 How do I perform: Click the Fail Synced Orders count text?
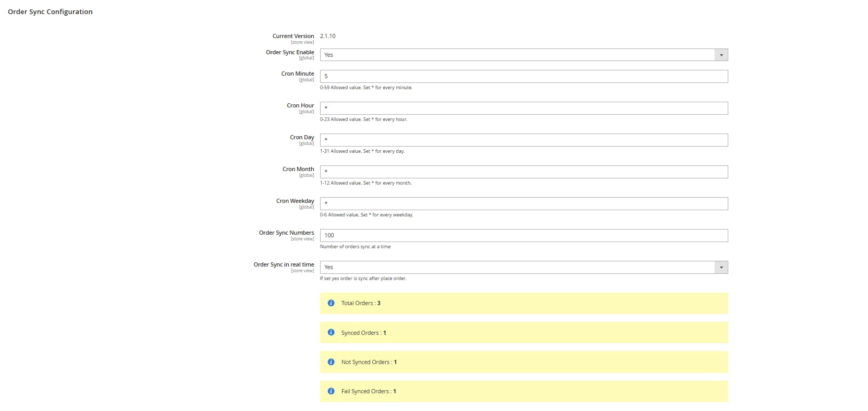tap(369, 391)
